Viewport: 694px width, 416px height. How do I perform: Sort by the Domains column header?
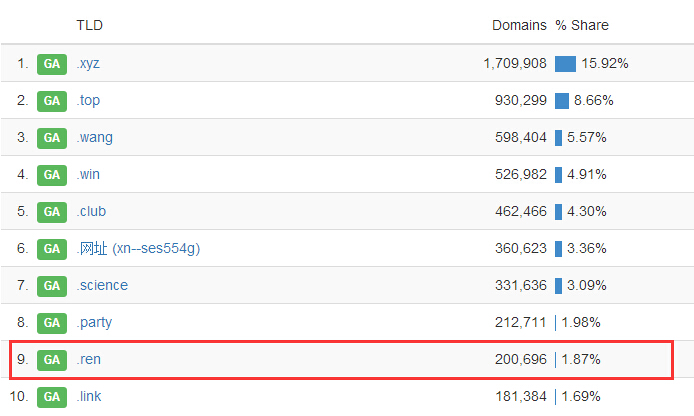tap(519, 25)
